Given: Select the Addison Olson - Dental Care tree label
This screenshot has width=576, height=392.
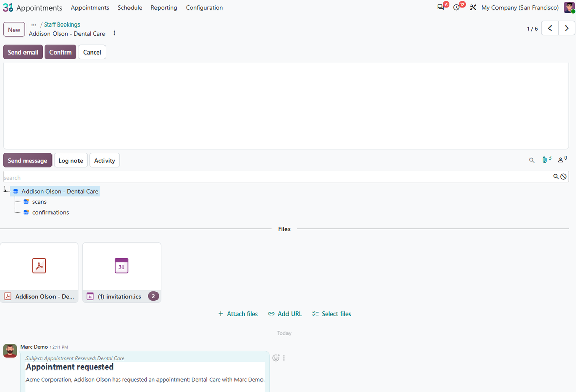Looking at the screenshot, I should click(x=60, y=191).
